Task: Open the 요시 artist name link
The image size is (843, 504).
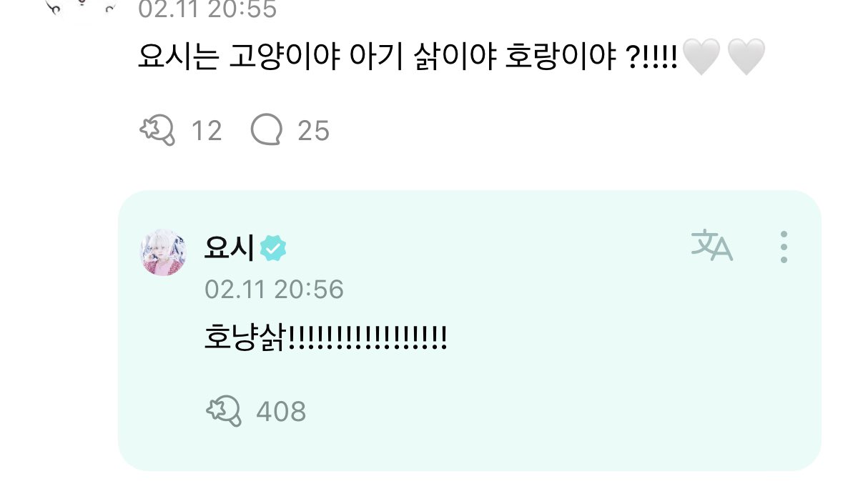Action: click(x=230, y=247)
